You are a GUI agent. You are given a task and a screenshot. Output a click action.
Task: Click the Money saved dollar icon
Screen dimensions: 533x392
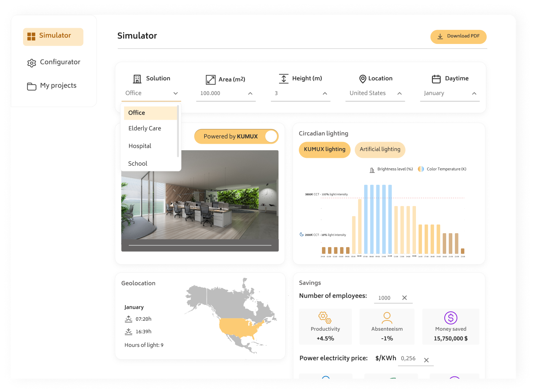[451, 318]
